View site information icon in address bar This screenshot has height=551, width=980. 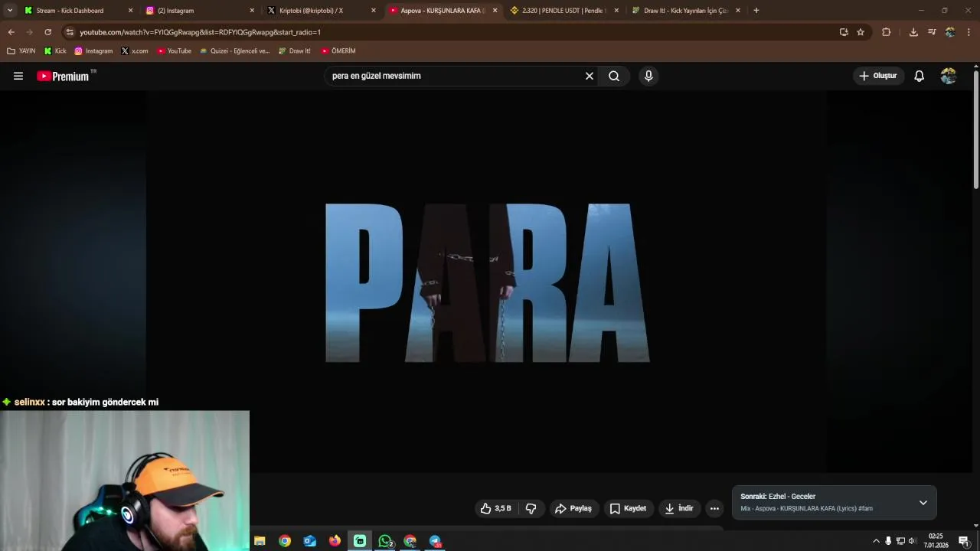[70, 32]
